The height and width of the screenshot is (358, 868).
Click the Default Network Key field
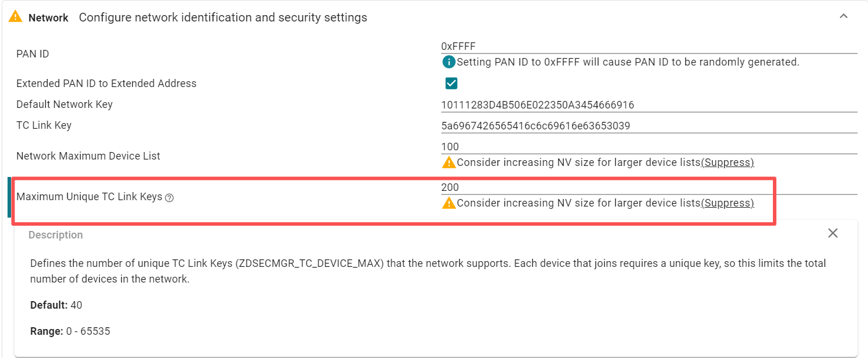tap(648, 105)
